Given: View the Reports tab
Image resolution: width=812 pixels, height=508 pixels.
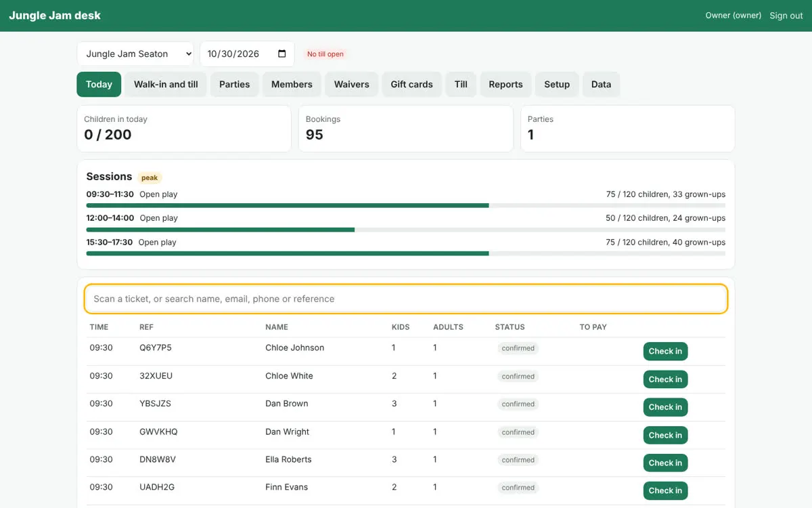Looking at the screenshot, I should [x=505, y=85].
